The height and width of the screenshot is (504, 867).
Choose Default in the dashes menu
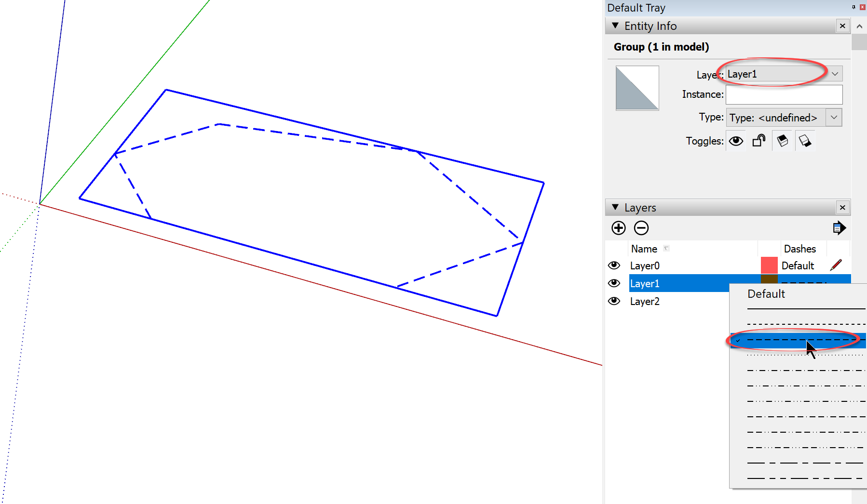click(x=766, y=294)
